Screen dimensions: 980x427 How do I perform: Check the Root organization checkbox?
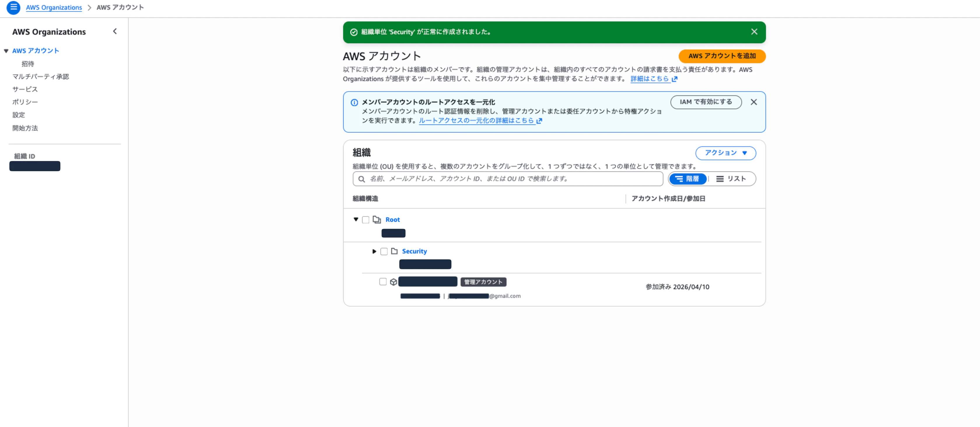point(366,219)
